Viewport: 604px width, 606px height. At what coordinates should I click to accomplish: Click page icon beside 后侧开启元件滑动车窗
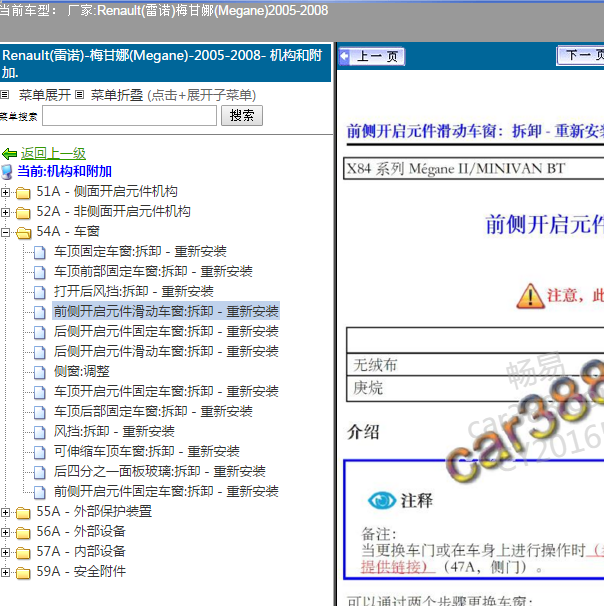point(39,352)
